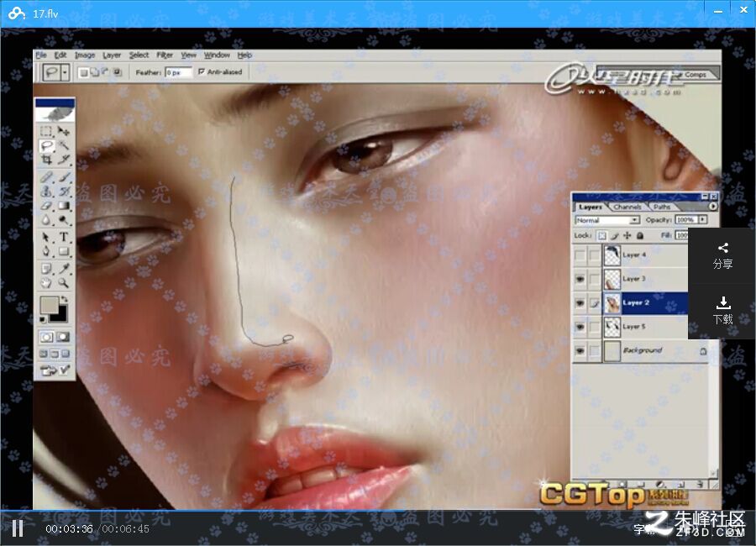756x546 pixels.
Task: Open the Layer menu
Action: 112,55
